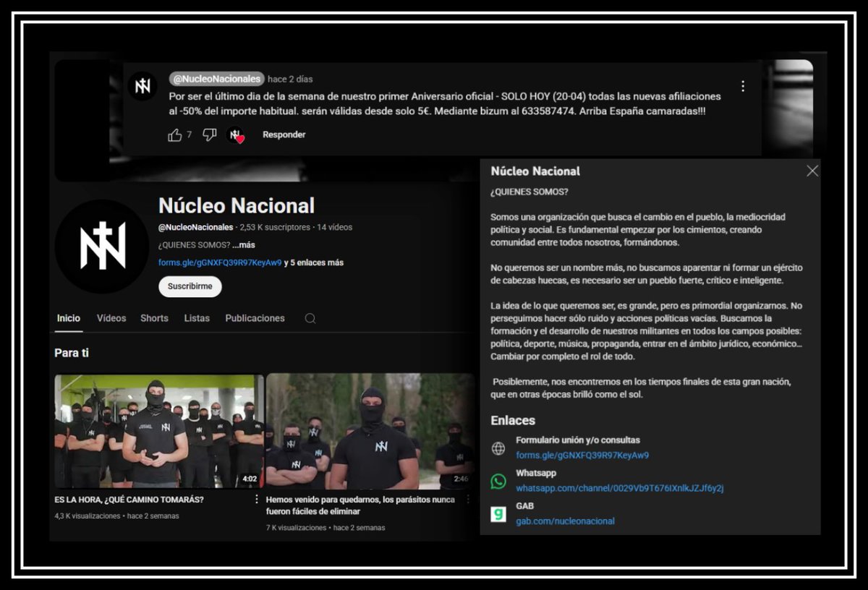Image resolution: width=868 pixels, height=590 pixels.
Task: Switch to the Vídeos tab
Action: point(111,317)
